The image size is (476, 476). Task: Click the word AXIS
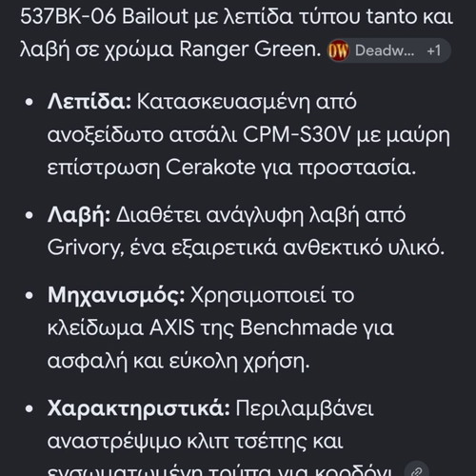(171, 327)
